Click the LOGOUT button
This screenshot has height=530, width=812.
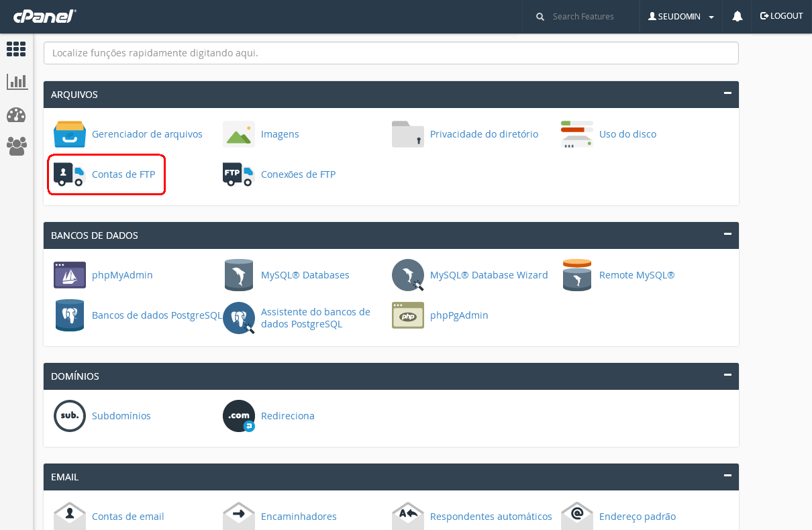[x=781, y=16]
